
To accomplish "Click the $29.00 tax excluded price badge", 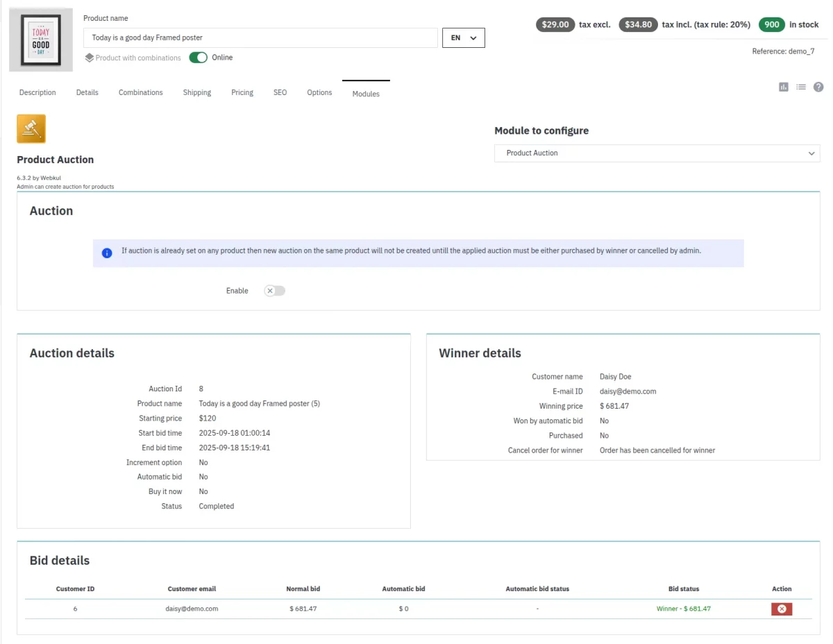I will (x=555, y=24).
